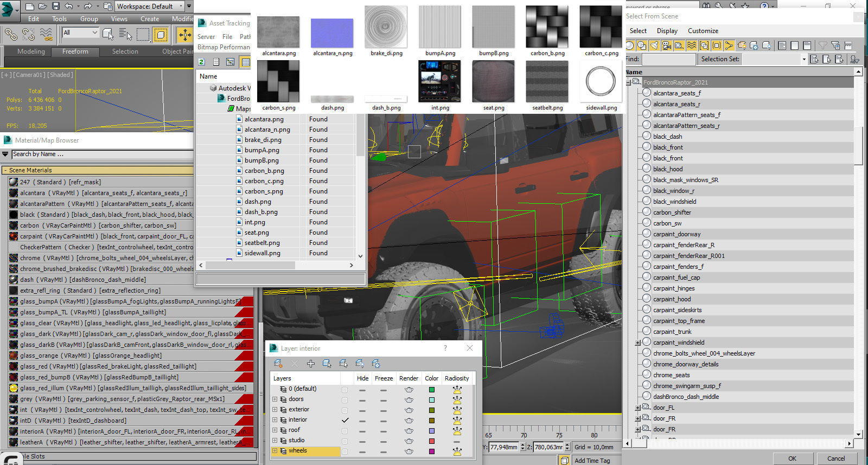Choose the Rectangular Selection Region tool
The width and height of the screenshot is (868, 465).
tap(143, 35)
